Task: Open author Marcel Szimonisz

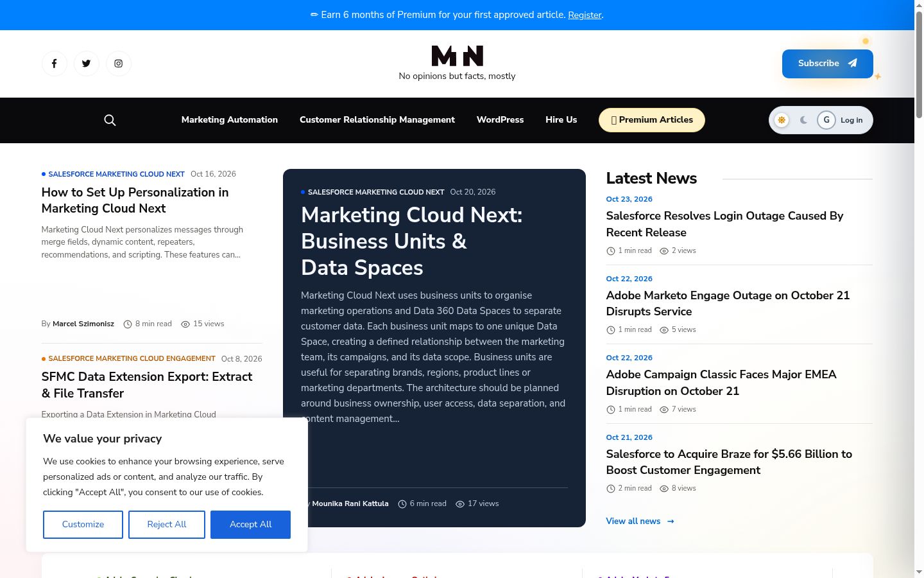Action: (83, 324)
